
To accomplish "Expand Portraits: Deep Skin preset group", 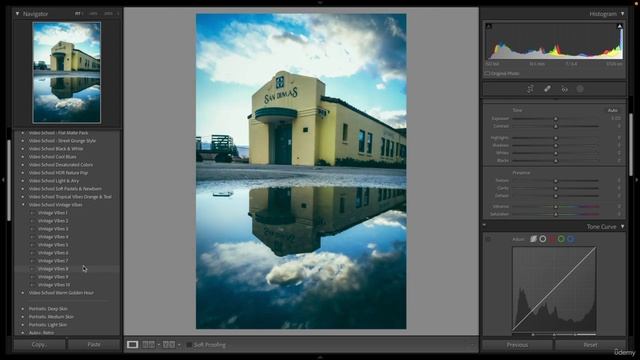I will tap(23, 309).
